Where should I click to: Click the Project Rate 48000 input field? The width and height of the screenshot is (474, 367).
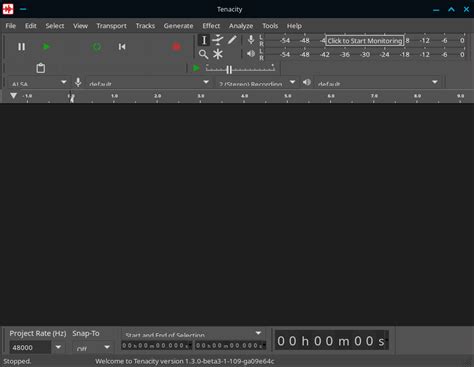point(30,347)
